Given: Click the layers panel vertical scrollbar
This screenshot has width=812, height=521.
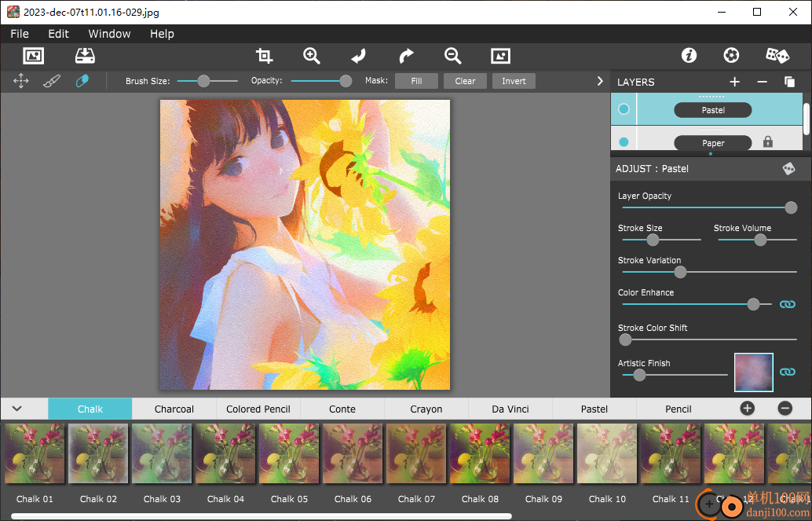Looking at the screenshot, I should tap(807, 118).
